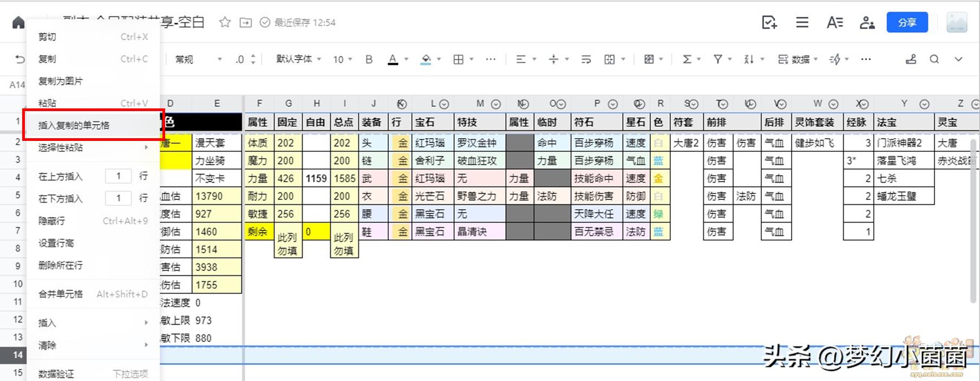The image size is (980, 381).
Task: Open the column W filter dropdown
Action: [x=833, y=104]
